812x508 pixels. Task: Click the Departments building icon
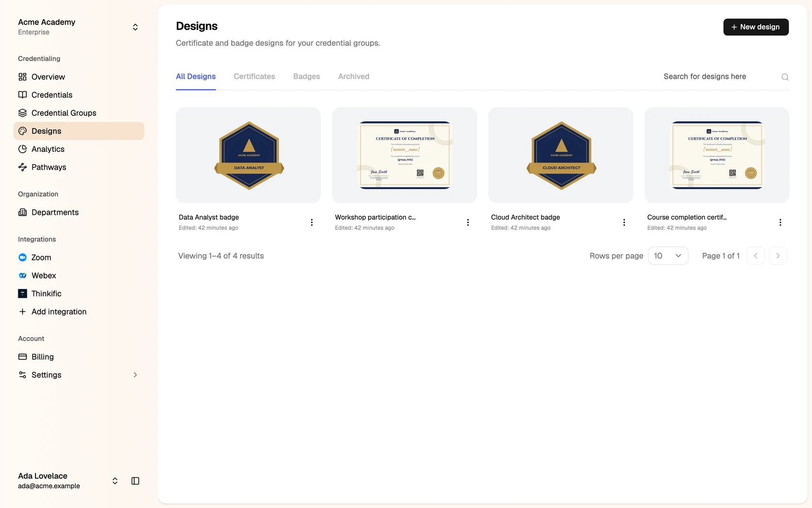22,212
